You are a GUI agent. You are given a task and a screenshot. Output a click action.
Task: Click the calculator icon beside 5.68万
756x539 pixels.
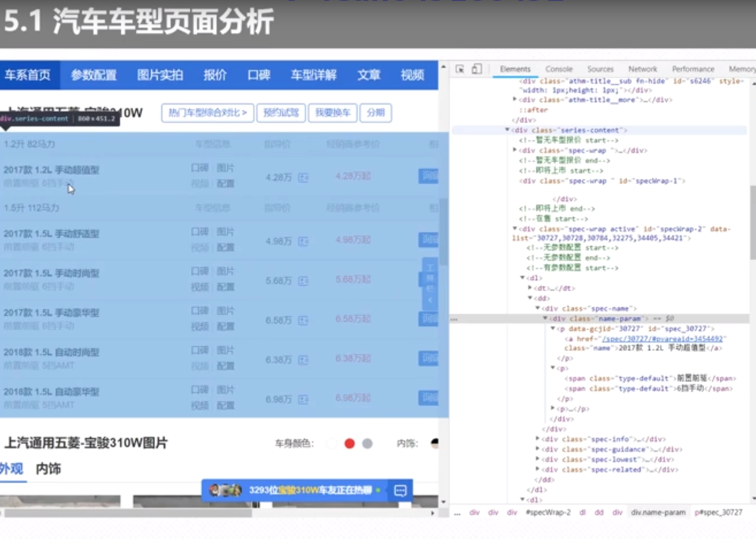(x=303, y=281)
